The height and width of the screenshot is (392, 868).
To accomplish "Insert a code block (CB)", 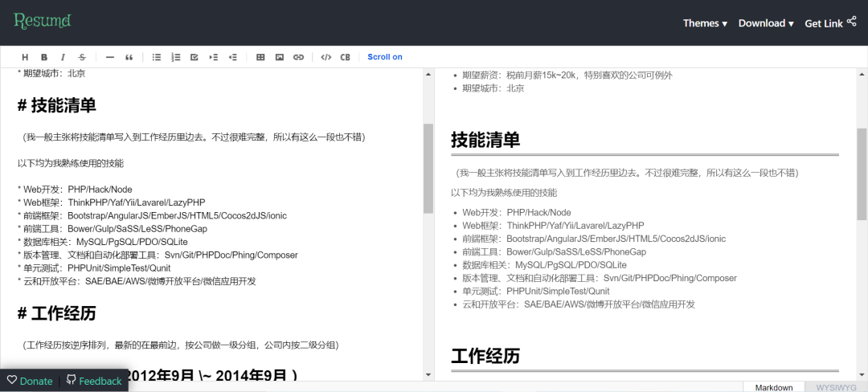I will pyautogui.click(x=345, y=57).
